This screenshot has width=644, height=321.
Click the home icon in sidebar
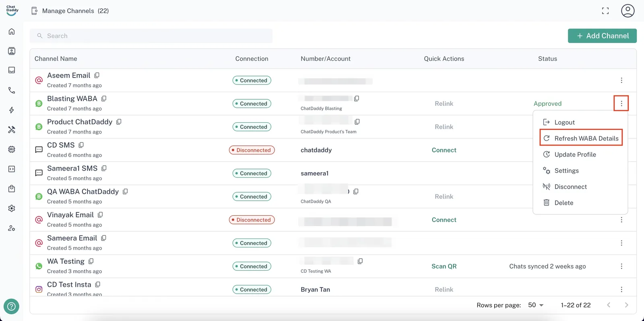tap(12, 31)
